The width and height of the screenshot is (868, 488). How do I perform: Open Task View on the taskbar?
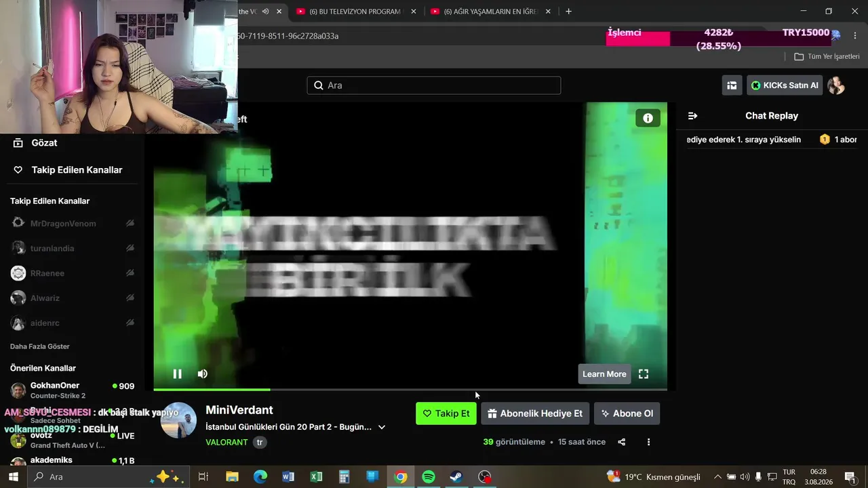coord(203,477)
